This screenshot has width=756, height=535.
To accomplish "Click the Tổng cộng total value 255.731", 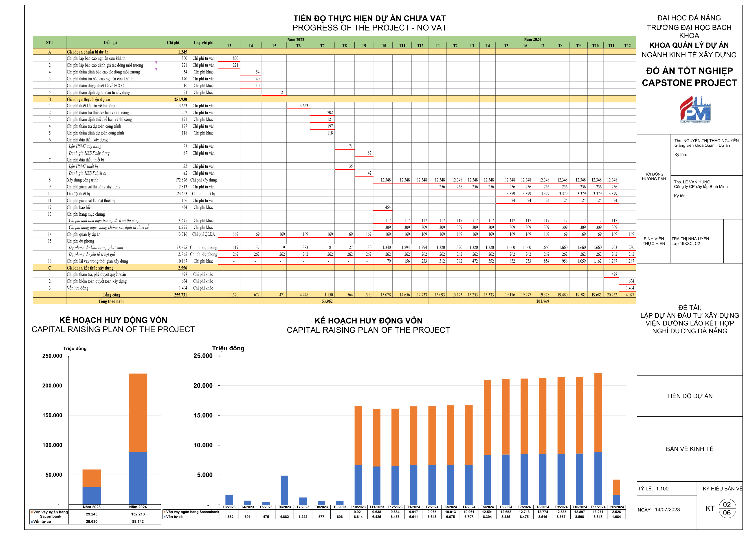I will [180, 295].
